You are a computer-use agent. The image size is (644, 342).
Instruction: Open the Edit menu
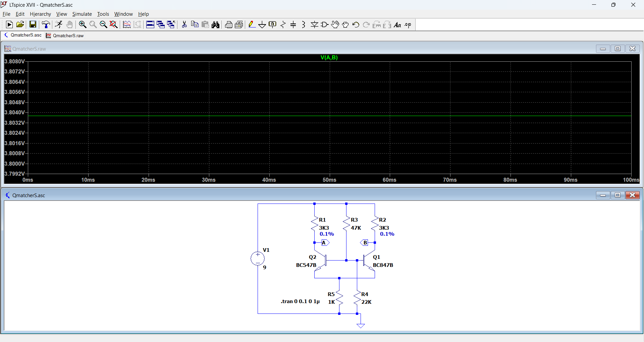pyautogui.click(x=20, y=14)
